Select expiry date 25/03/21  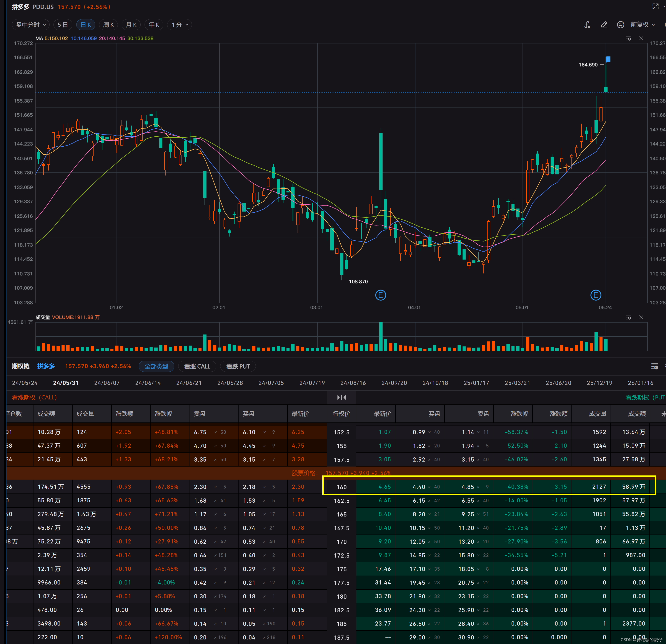[518, 383]
